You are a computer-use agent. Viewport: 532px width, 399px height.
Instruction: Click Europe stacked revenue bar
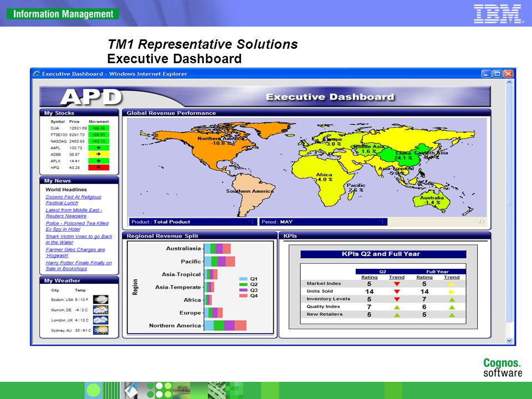(x=213, y=313)
